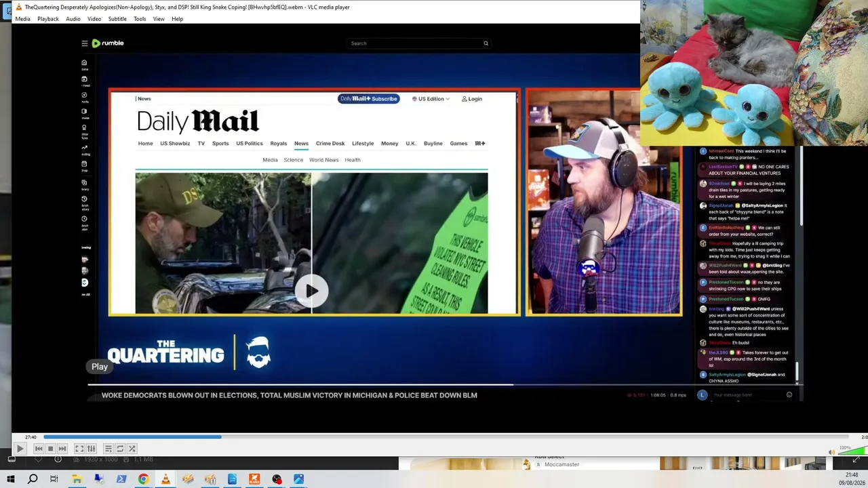Mute audio with the VLC speaker icon
This screenshot has width=868, height=488.
832,452
